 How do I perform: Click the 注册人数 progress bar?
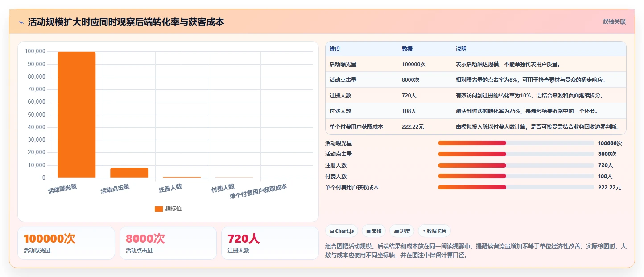click(516, 165)
